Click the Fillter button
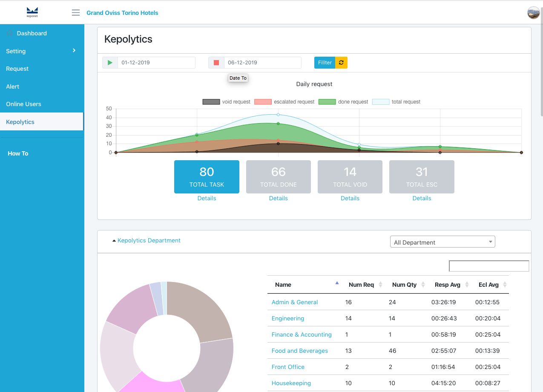Viewport: 543px width, 392px height. (325, 63)
